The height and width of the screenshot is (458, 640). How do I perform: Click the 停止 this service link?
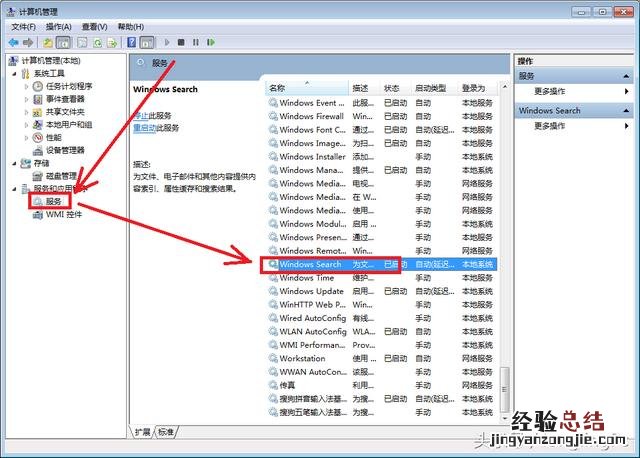(140, 116)
